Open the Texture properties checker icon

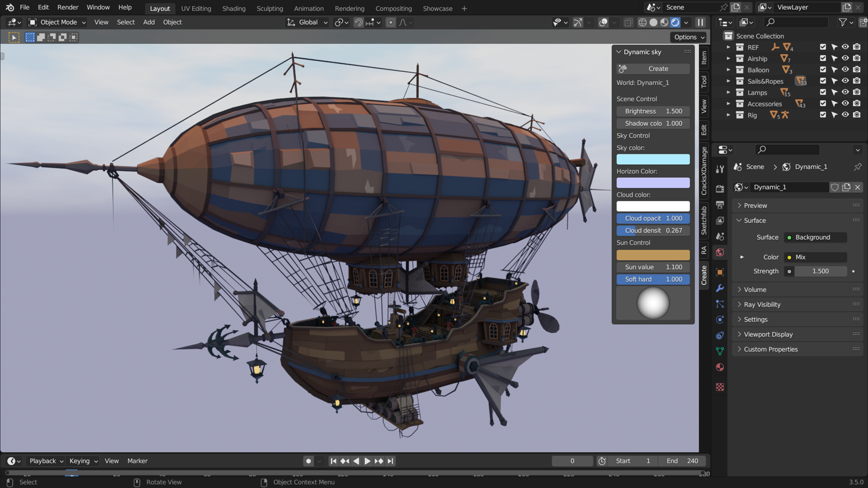click(720, 387)
